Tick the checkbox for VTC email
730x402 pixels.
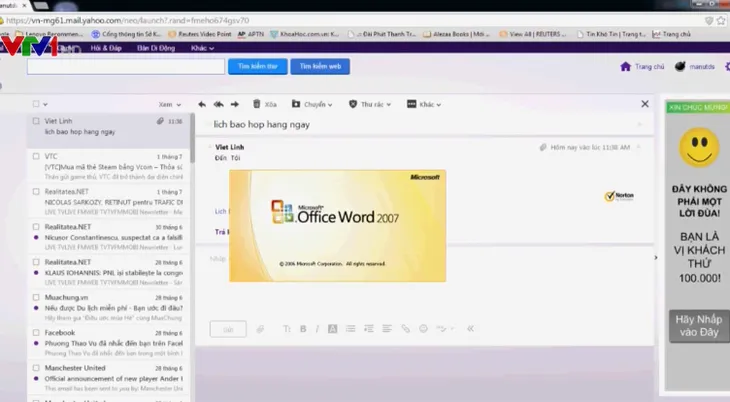pyautogui.click(x=36, y=156)
